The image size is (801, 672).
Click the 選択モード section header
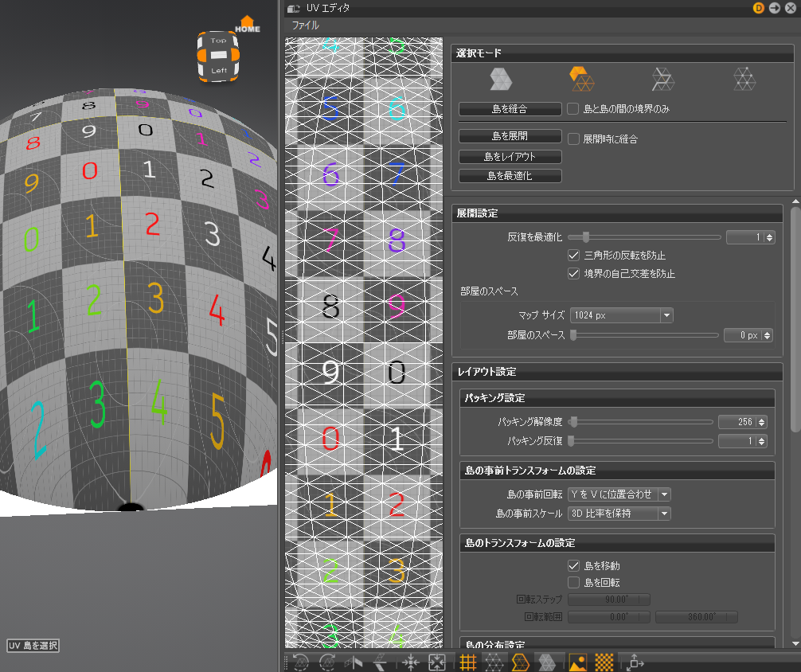pyautogui.click(x=622, y=53)
